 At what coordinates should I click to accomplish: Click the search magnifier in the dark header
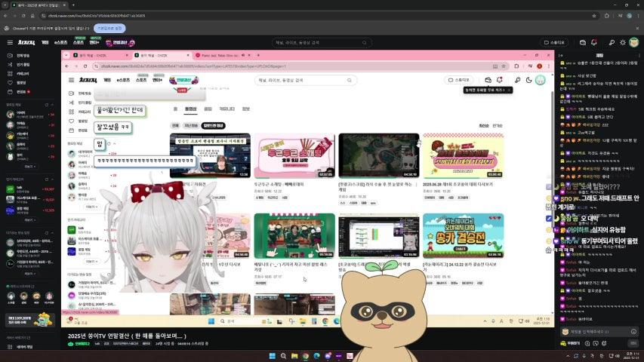[365, 43]
